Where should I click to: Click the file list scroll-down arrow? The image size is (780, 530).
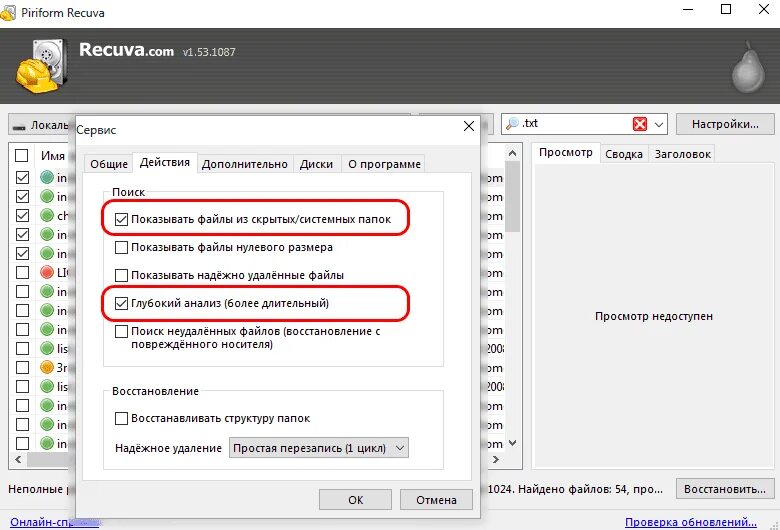512,443
